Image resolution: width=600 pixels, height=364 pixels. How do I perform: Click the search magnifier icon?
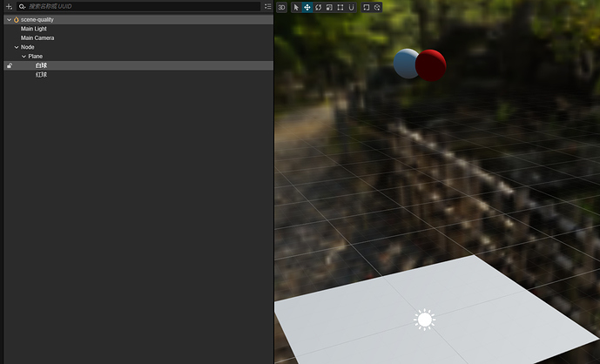(22, 6)
